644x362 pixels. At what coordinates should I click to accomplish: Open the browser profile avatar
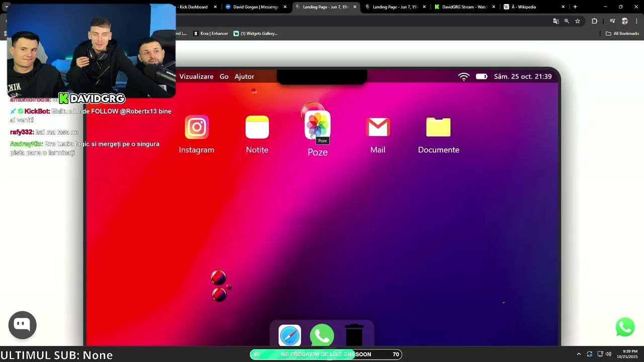[x=625, y=21]
